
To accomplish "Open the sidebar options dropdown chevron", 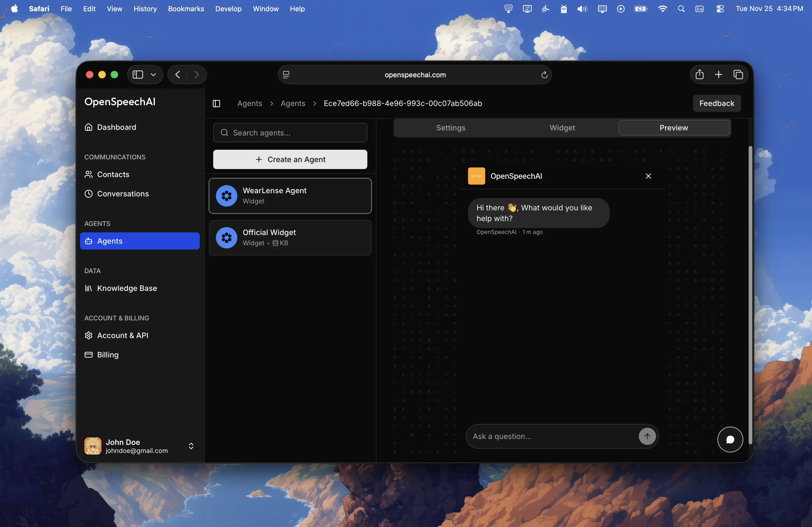I will [x=153, y=74].
